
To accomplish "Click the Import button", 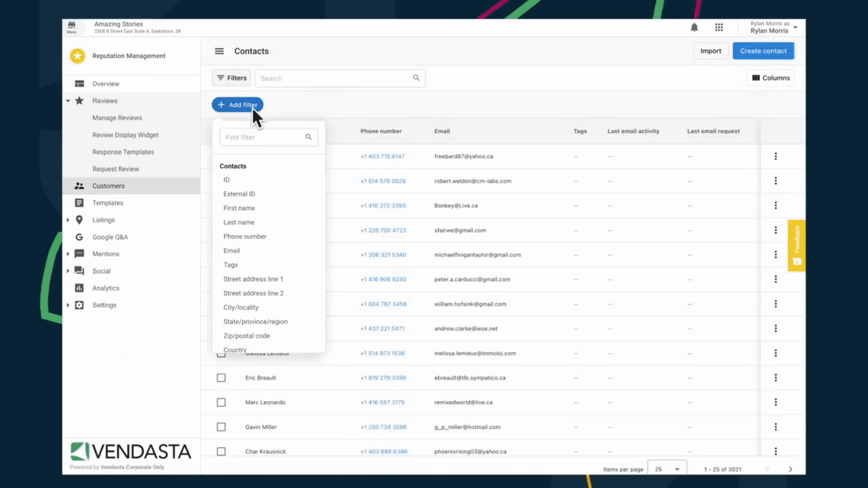I will [711, 51].
